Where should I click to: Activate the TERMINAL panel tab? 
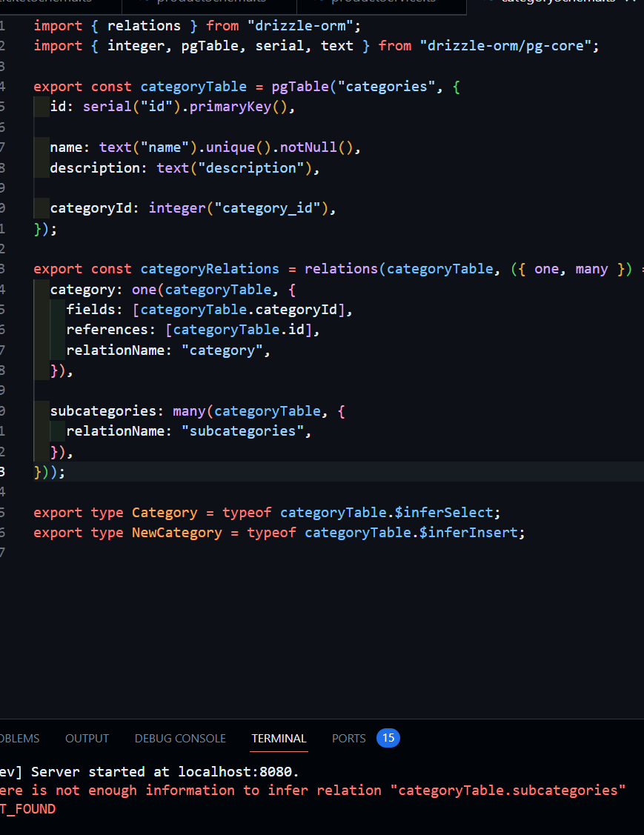(279, 738)
